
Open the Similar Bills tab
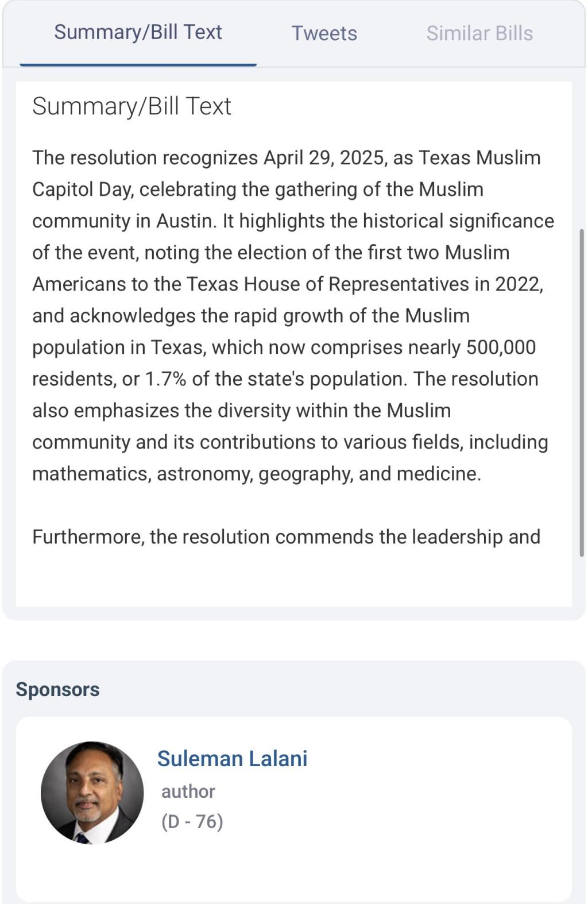coord(479,33)
